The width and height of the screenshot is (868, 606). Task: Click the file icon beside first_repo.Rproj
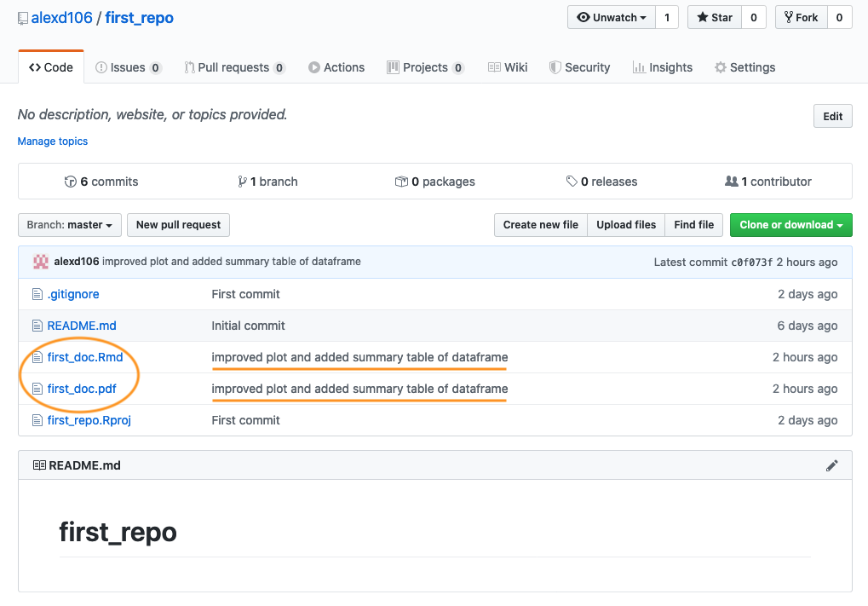37,420
